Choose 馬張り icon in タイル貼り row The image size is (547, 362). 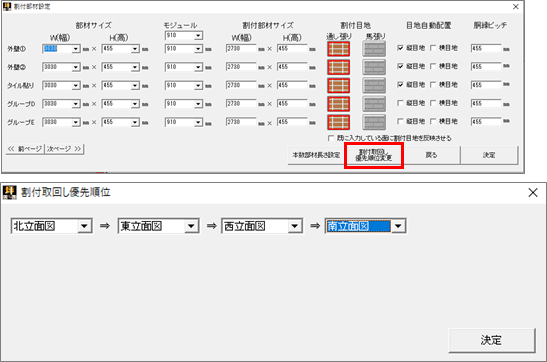click(374, 85)
